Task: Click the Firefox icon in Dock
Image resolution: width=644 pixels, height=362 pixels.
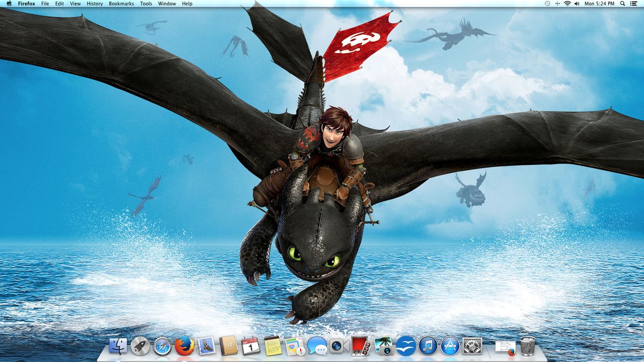Action: pyautogui.click(x=184, y=346)
